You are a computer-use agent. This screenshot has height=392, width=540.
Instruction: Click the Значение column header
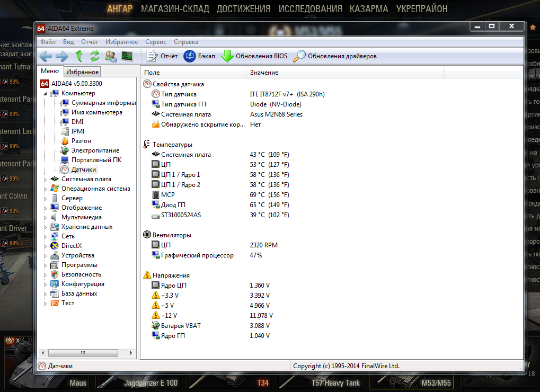pyautogui.click(x=264, y=73)
